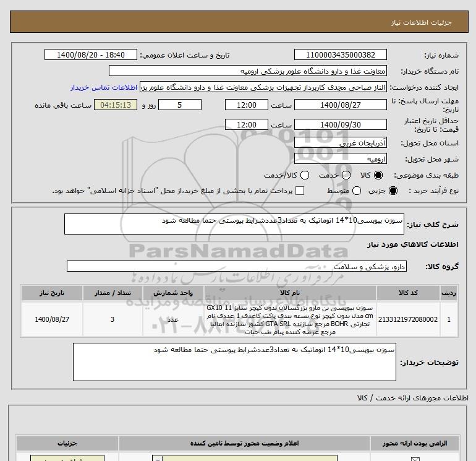
Task: Click the remaining time counter 04:15:13
Action: coord(116,105)
